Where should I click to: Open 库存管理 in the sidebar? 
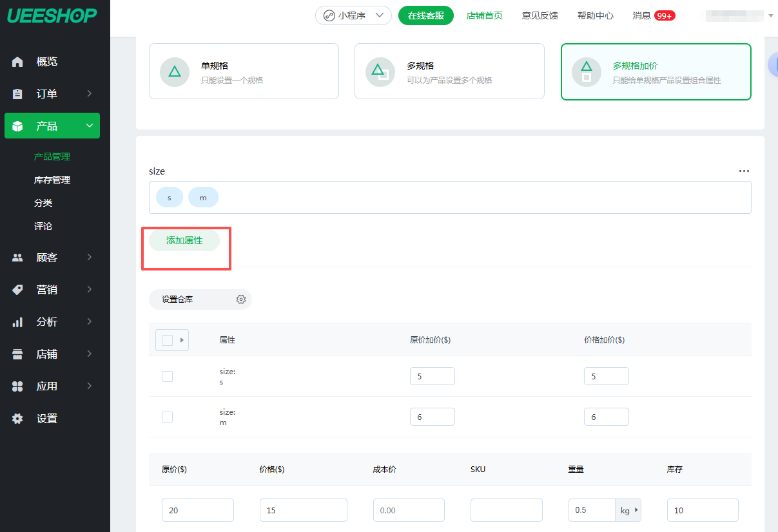click(x=52, y=180)
